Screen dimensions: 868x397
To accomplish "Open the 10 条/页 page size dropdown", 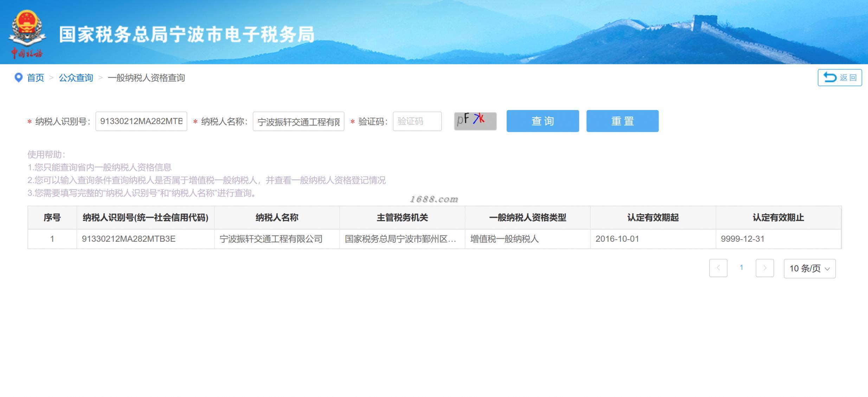I will click(x=809, y=269).
